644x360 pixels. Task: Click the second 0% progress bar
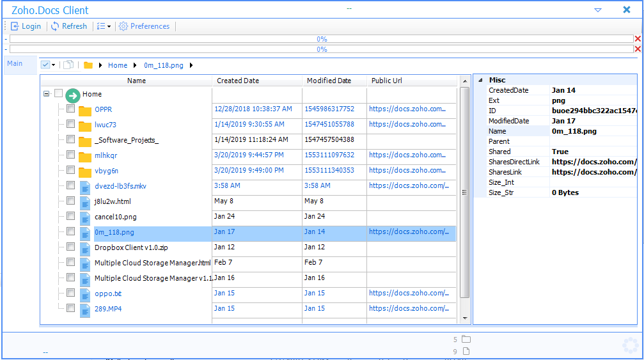[322, 49]
